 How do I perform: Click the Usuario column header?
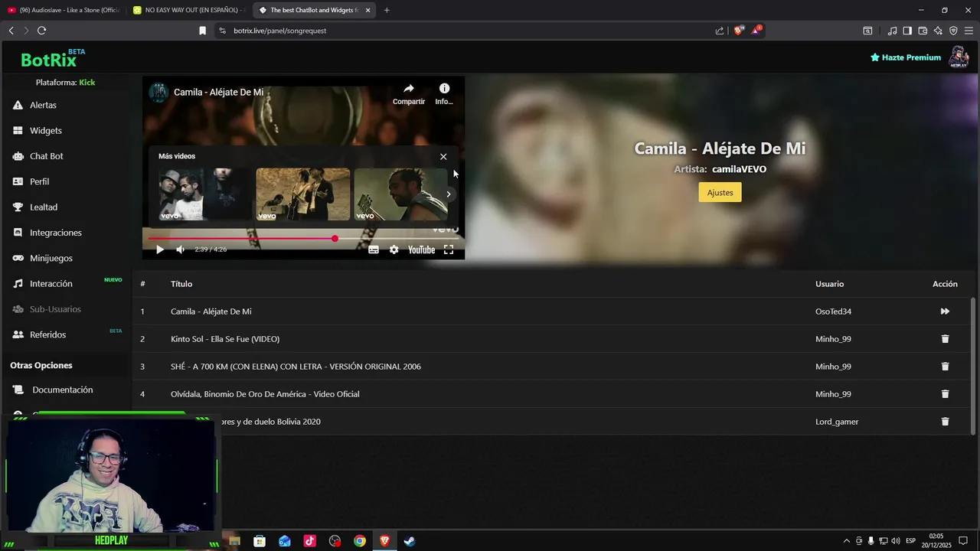pos(829,284)
